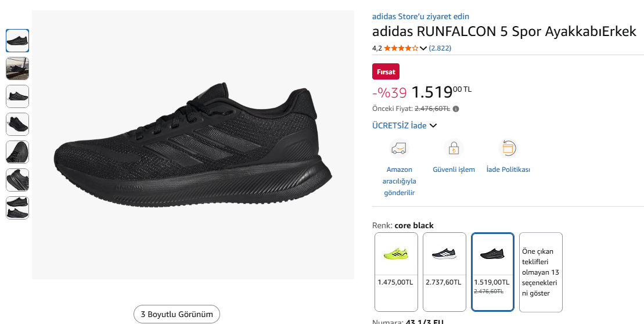
Task: Open the 2.822 customer reviews link
Action: [x=440, y=48]
